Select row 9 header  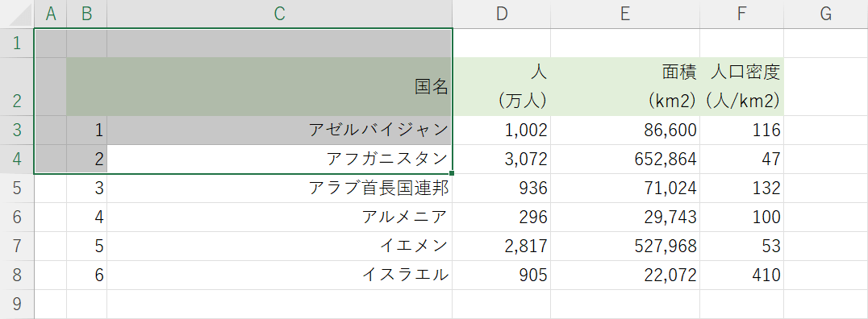point(17,304)
